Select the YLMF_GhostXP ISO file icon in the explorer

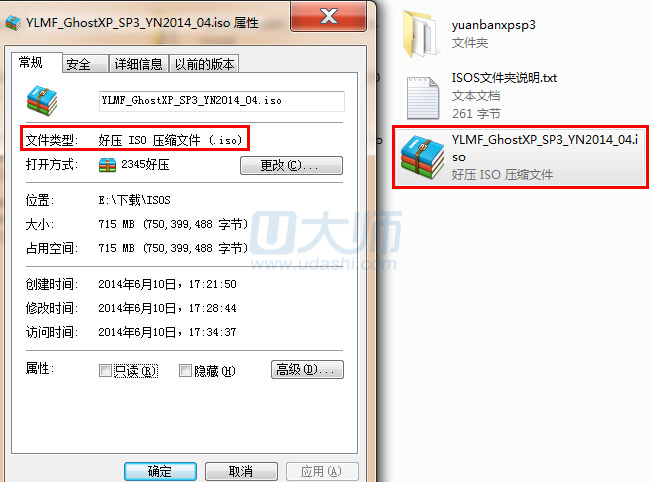(x=422, y=158)
